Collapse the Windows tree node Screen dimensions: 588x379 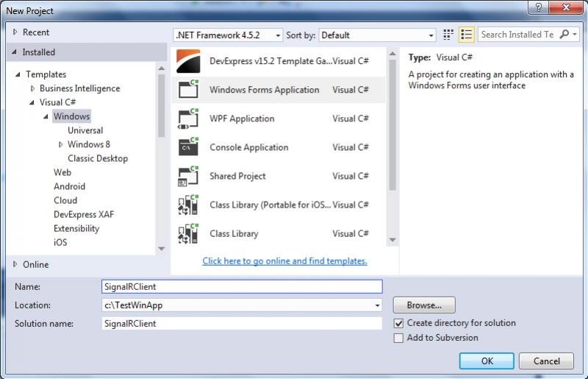[x=46, y=116]
